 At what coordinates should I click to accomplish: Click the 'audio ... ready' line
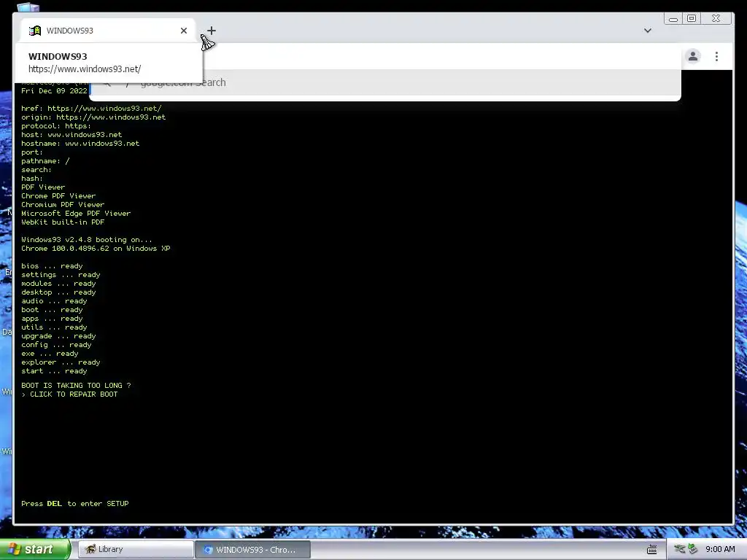pyautogui.click(x=54, y=301)
